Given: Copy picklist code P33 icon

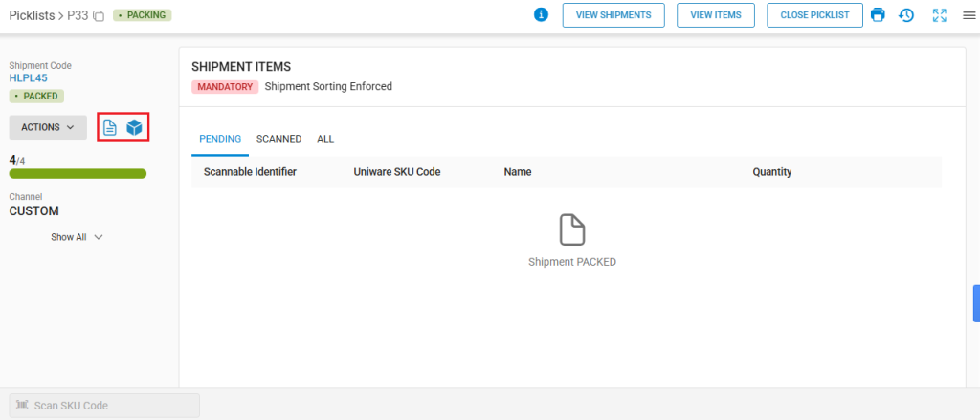Looking at the screenshot, I should point(99,15).
